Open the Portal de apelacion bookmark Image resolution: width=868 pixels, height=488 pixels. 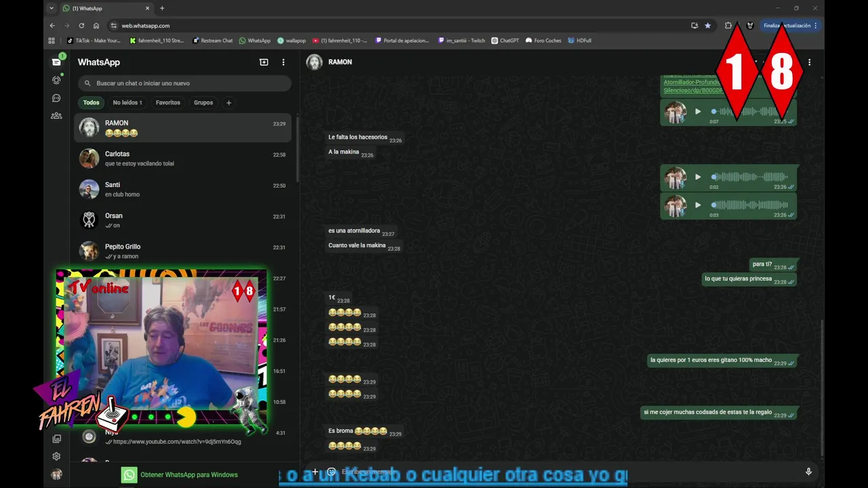pyautogui.click(x=402, y=41)
